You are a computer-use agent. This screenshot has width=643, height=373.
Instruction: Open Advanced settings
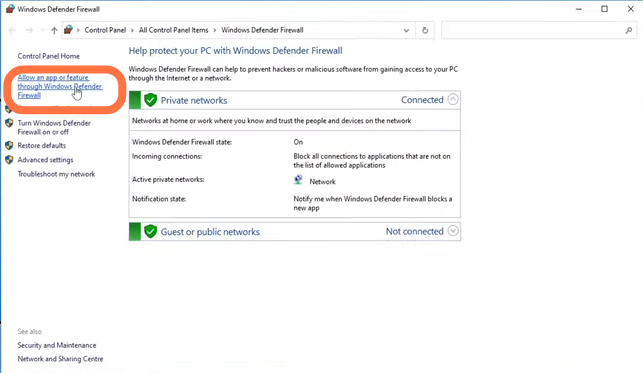point(45,160)
